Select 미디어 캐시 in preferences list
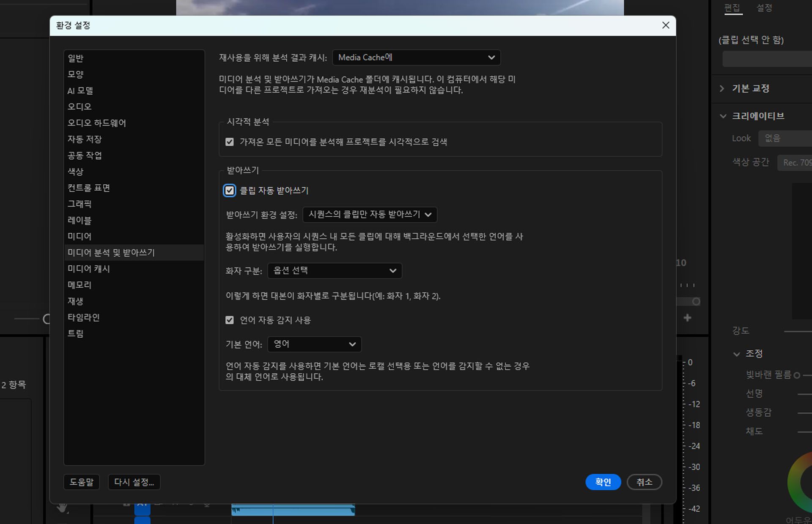The width and height of the screenshot is (812, 524). [x=89, y=269]
